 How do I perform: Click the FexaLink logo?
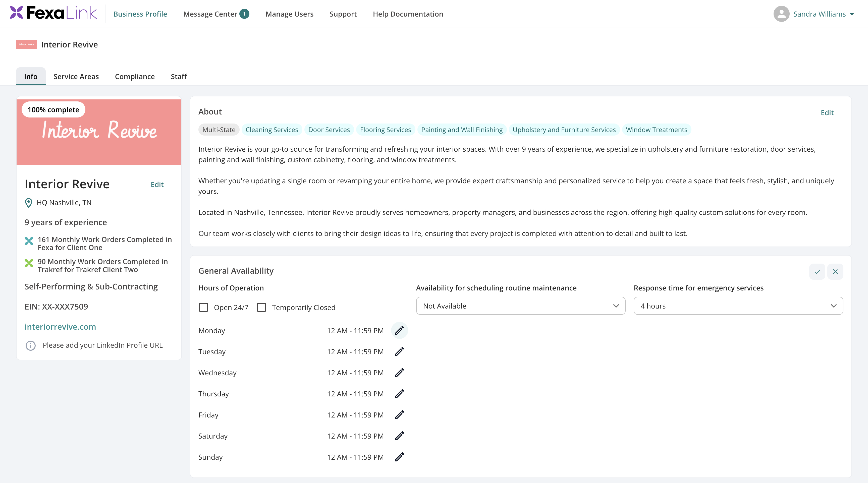point(53,14)
